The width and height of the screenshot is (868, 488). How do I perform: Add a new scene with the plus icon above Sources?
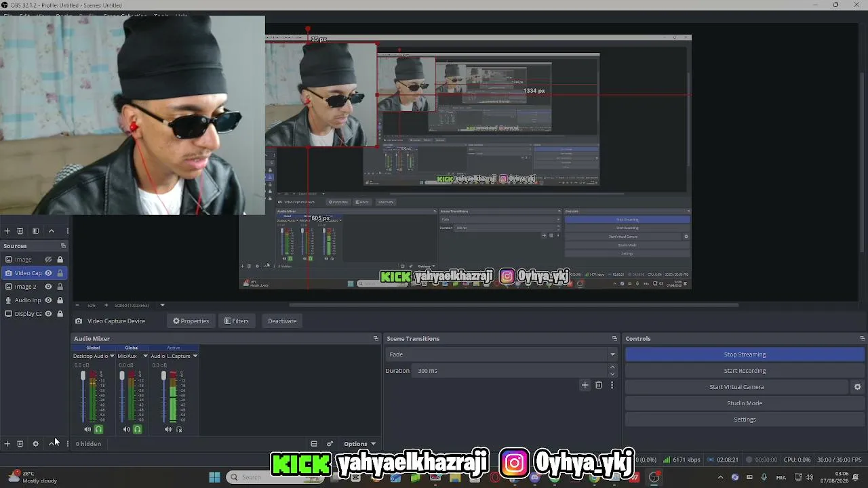(7, 231)
